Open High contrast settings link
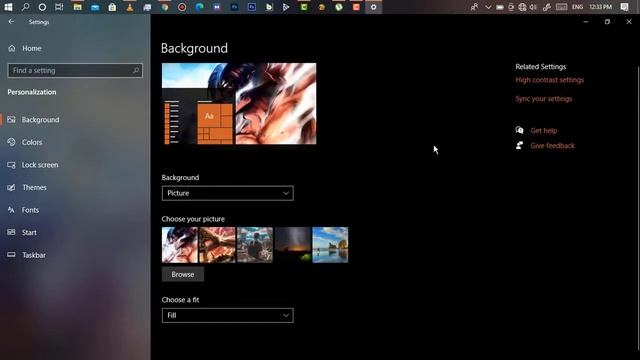This screenshot has width=640, height=360. 549,80
